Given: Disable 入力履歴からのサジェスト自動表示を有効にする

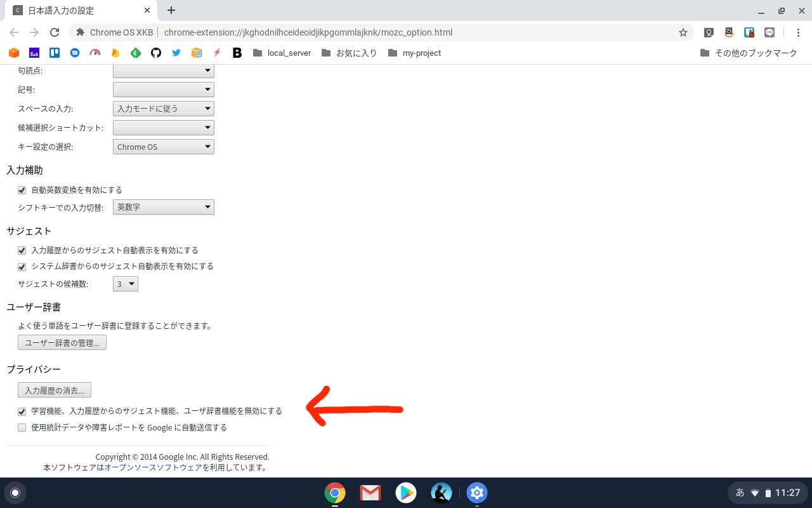Looking at the screenshot, I should [22, 250].
